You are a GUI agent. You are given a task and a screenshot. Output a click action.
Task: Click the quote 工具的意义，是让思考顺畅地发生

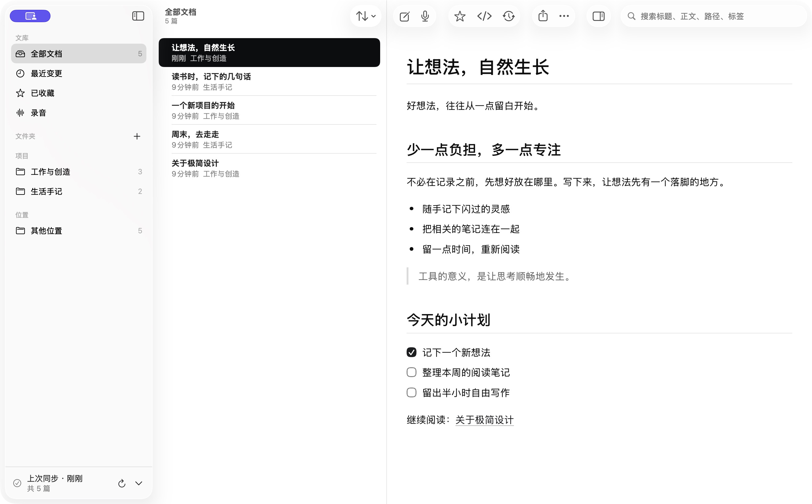[x=495, y=276]
